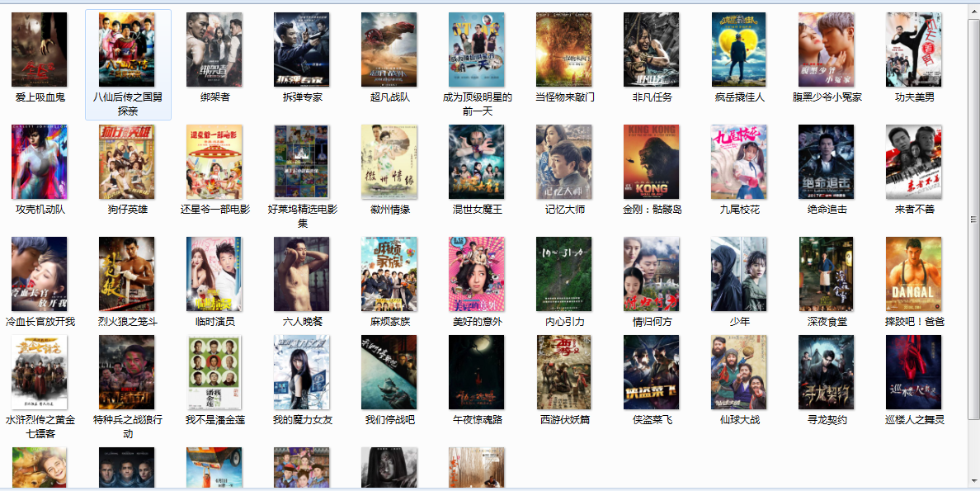Viewport: 980px width, 491px height.
Task: Select the 麻烦家族 poster
Action: click(389, 274)
